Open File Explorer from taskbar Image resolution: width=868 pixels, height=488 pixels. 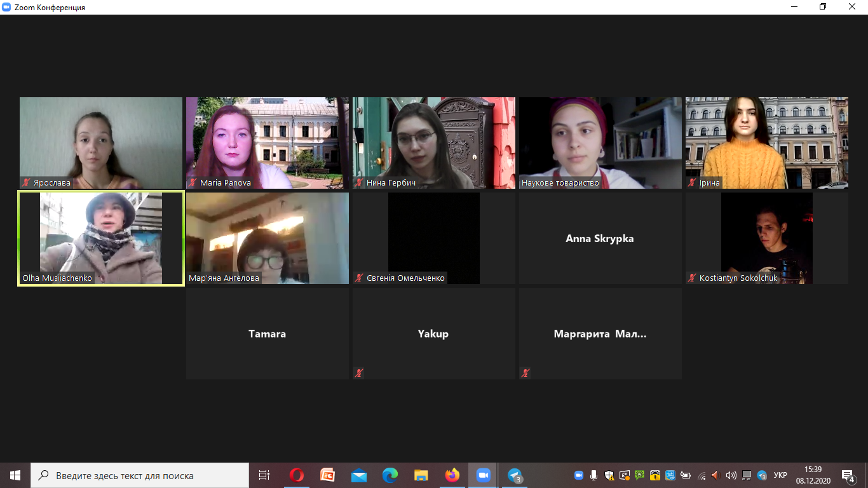click(421, 475)
